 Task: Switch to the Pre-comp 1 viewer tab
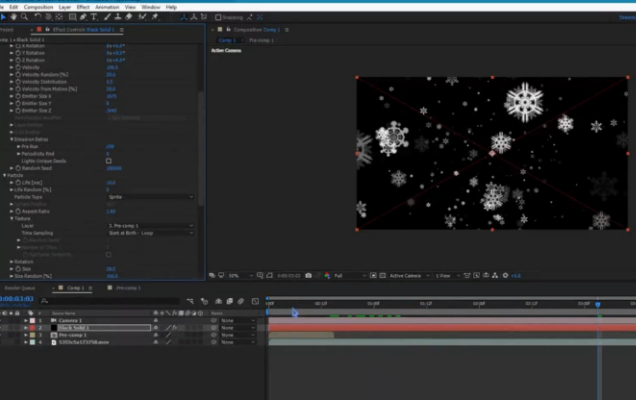[259, 40]
